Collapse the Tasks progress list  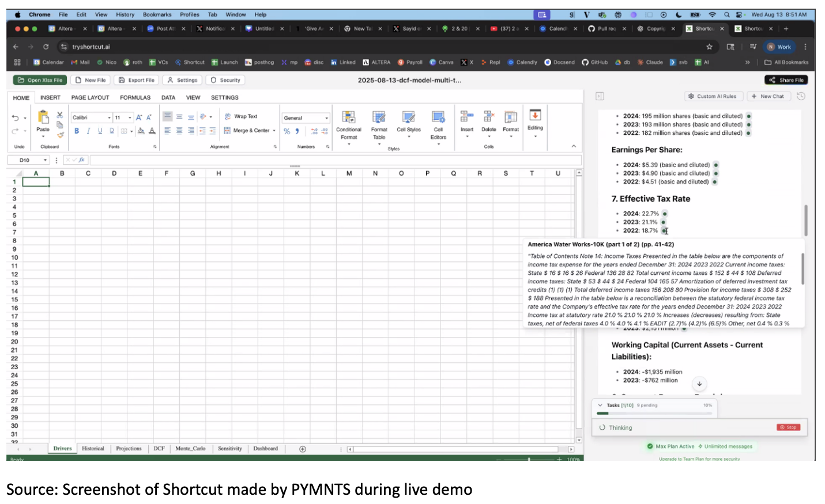pyautogui.click(x=600, y=406)
